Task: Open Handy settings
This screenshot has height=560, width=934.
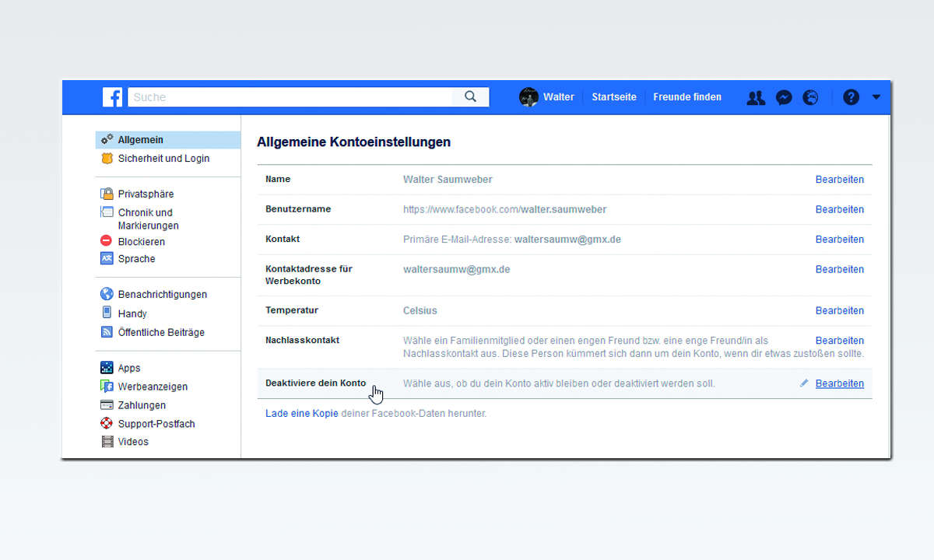Action: point(132,313)
